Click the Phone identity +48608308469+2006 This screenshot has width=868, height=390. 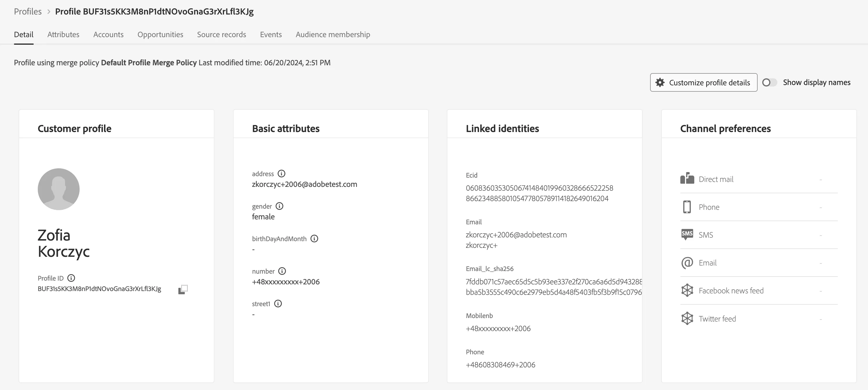[x=501, y=365]
